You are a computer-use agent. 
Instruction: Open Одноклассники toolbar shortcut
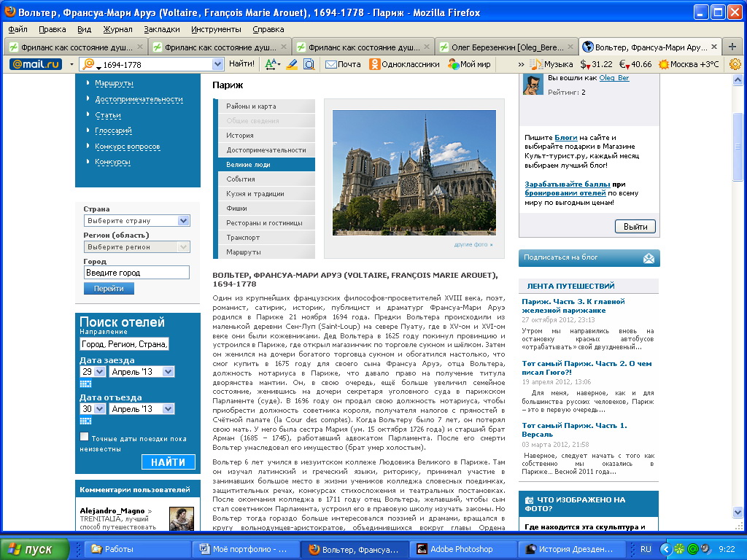(404, 64)
